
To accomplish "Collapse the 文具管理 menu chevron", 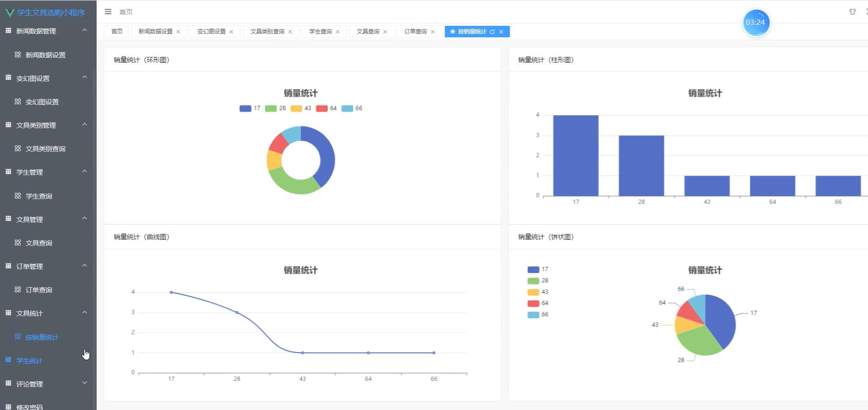I will pyautogui.click(x=85, y=218).
